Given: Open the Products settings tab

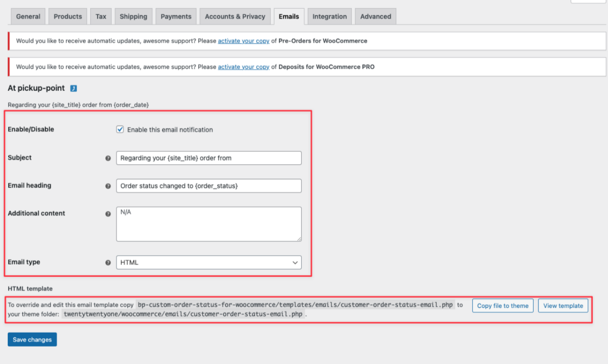Looking at the screenshot, I should (x=68, y=17).
